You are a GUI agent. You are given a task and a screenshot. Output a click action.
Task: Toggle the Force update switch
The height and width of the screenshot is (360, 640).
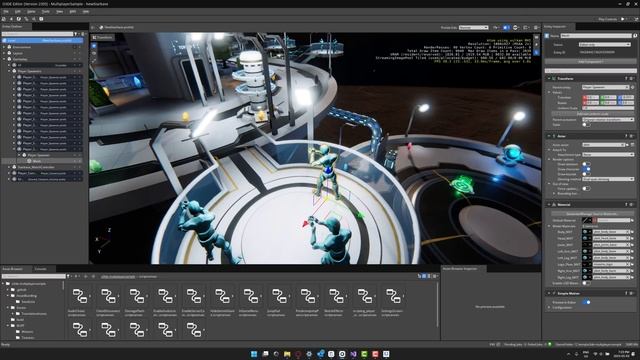(x=586, y=189)
